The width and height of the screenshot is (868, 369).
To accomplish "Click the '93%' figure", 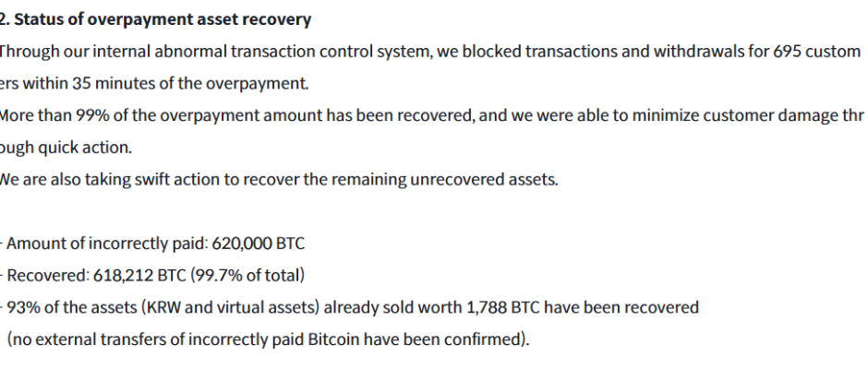I will point(22,307).
